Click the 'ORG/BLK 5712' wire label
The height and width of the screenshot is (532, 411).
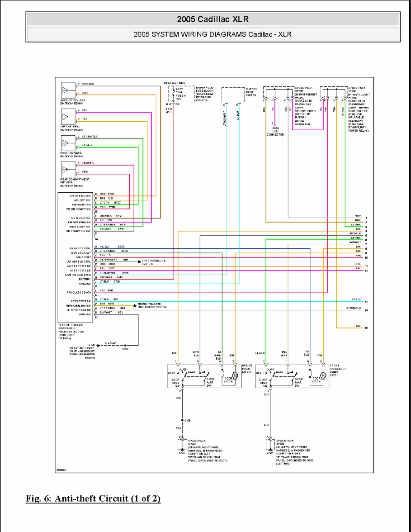[x=110, y=216]
